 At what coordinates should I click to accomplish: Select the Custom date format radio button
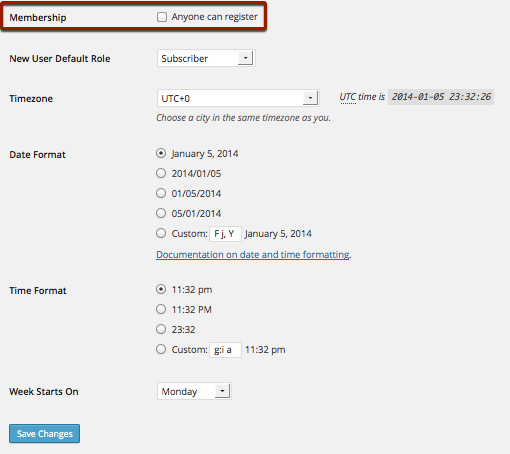click(x=161, y=233)
